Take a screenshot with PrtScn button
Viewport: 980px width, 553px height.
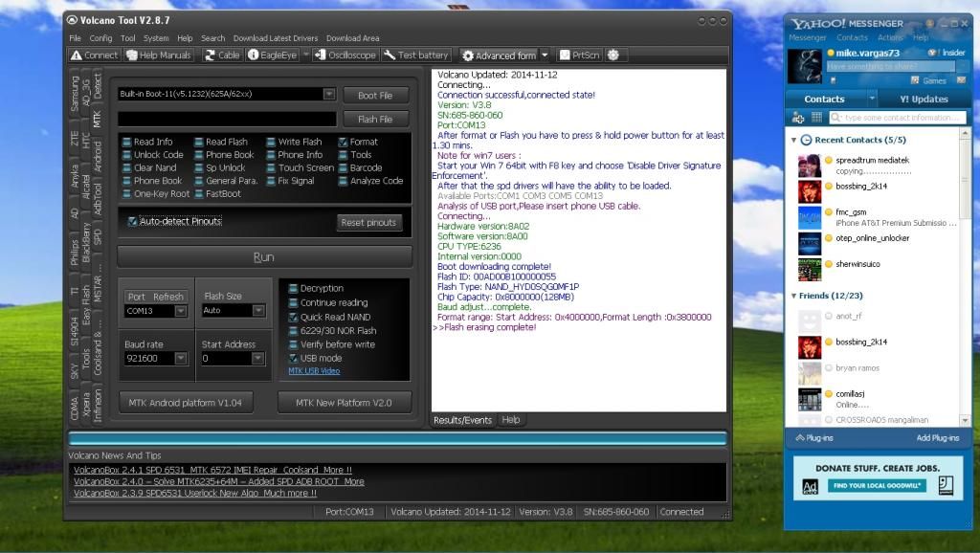point(579,55)
